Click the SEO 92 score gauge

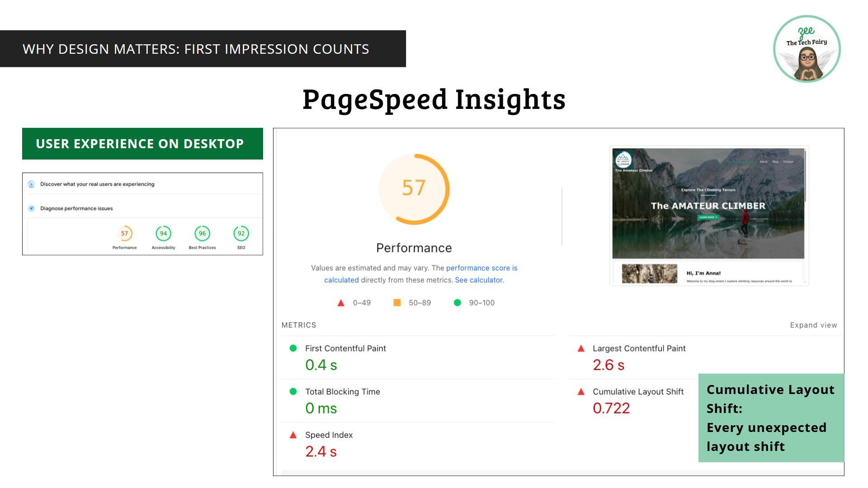241,234
